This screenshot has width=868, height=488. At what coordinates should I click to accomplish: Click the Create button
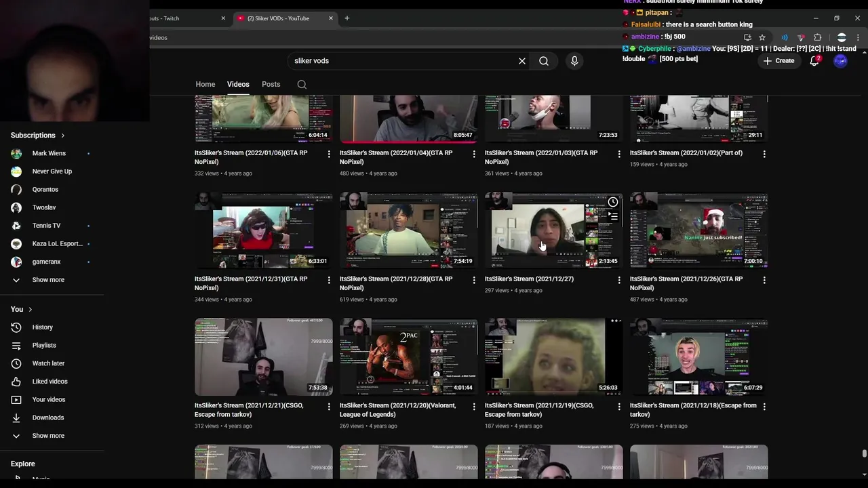click(778, 61)
